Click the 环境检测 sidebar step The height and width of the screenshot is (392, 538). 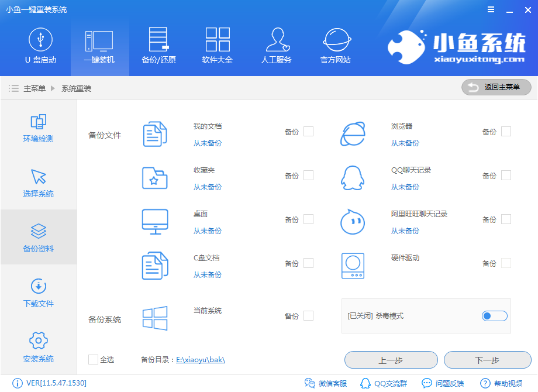pyautogui.click(x=39, y=128)
